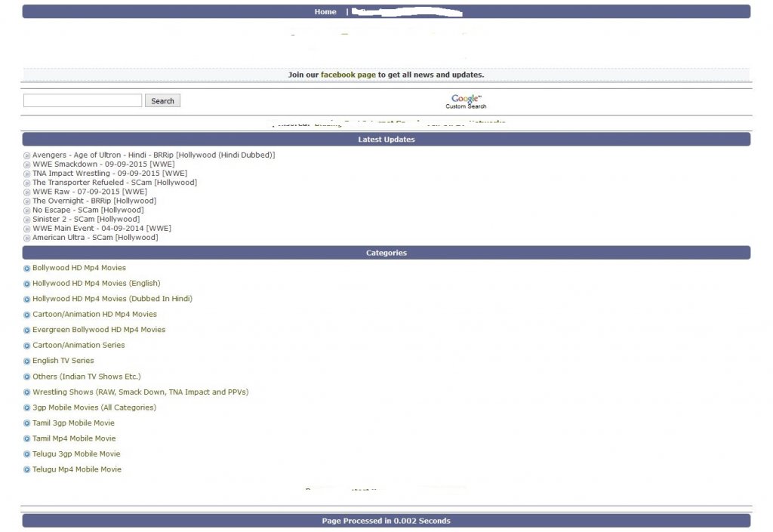
Task: Open Avengers Age of Ultron Hindi BRRip
Action: [154, 155]
